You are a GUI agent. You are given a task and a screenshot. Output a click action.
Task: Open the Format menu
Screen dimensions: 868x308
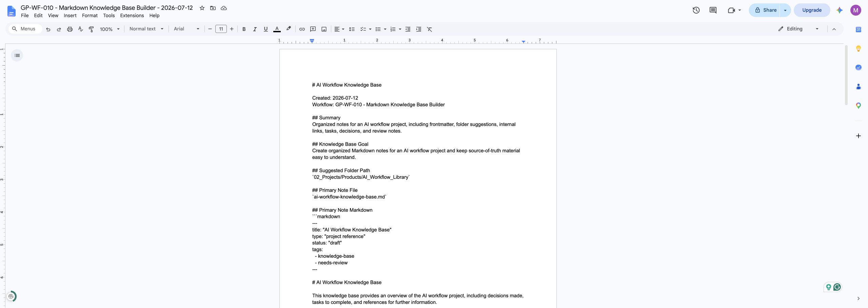coord(90,16)
